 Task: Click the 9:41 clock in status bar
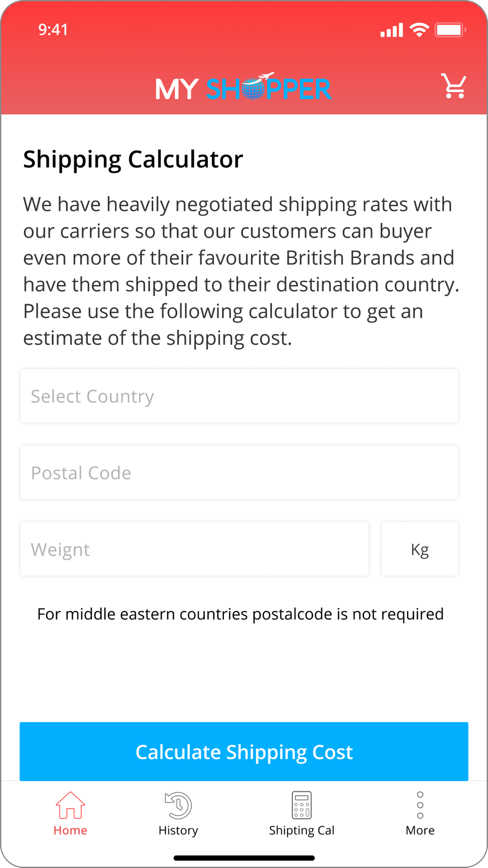(53, 30)
